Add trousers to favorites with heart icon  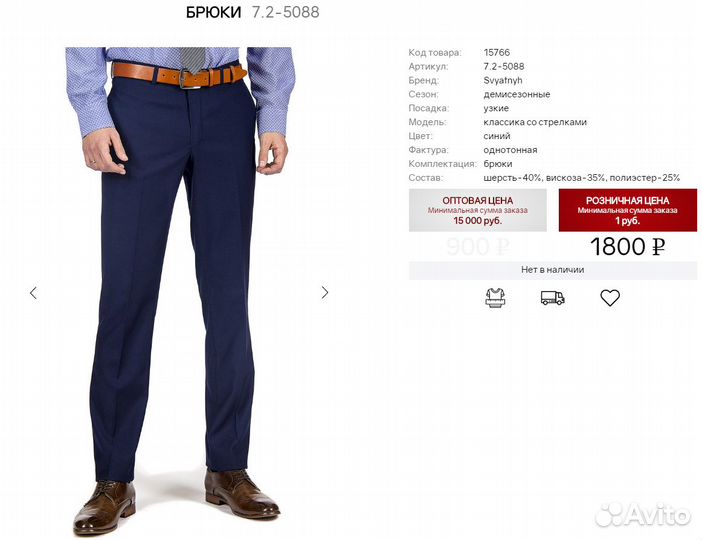pos(610,298)
